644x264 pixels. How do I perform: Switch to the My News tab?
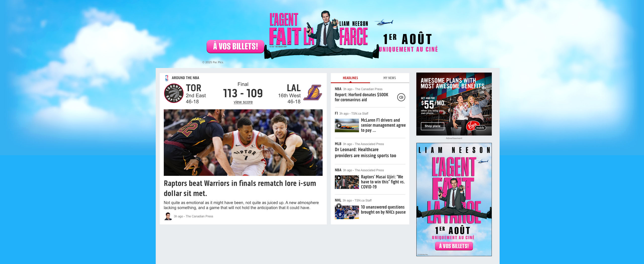pos(389,78)
